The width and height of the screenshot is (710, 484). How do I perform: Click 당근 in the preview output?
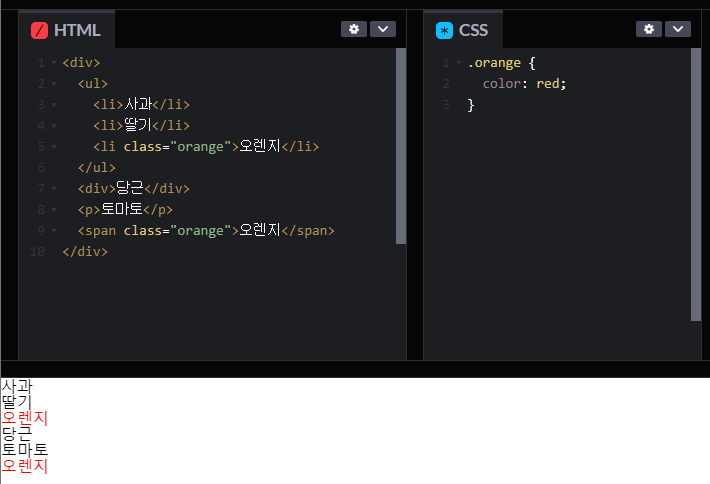pos(17,434)
